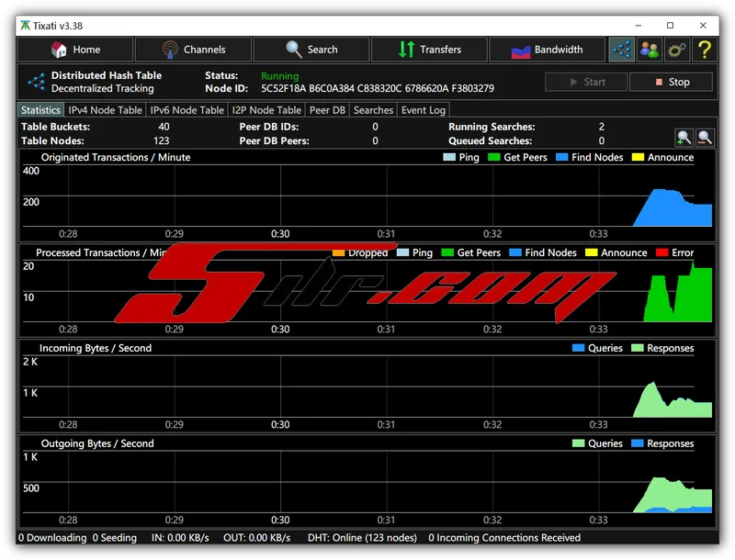Click 0 Seeding in status bar

coord(114,538)
